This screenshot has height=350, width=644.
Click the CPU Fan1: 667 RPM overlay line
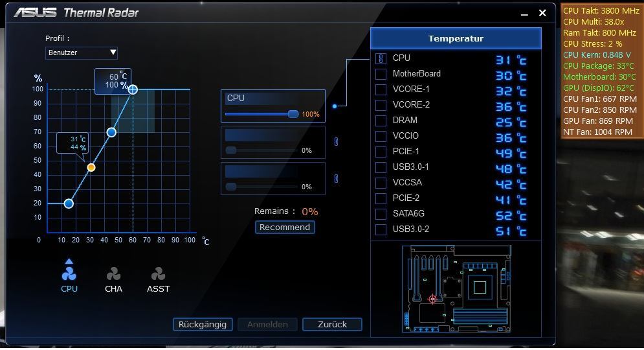(x=599, y=99)
